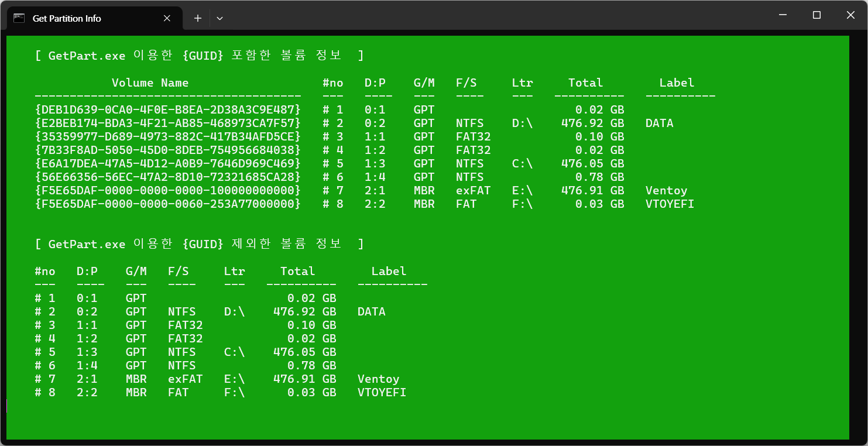The height and width of the screenshot is (446, 868).
Task: Click the GUID {F5E65DAF-0000-0000-0060-253A77000000}
Action: pyautogui.click(x=168, y=204)
